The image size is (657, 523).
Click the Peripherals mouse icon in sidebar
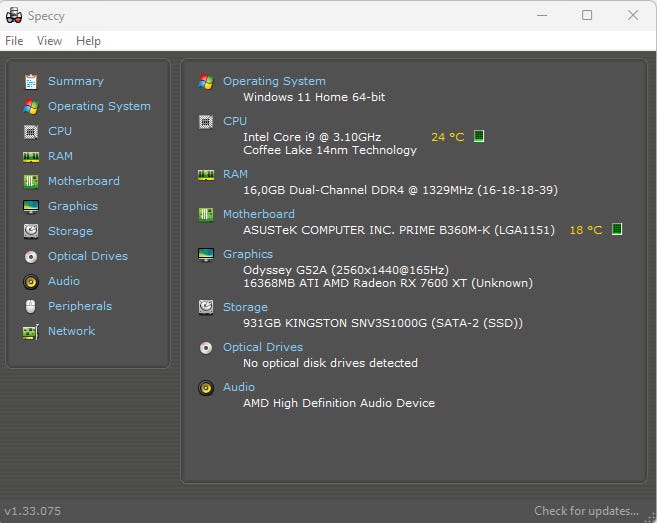point(30,306)
